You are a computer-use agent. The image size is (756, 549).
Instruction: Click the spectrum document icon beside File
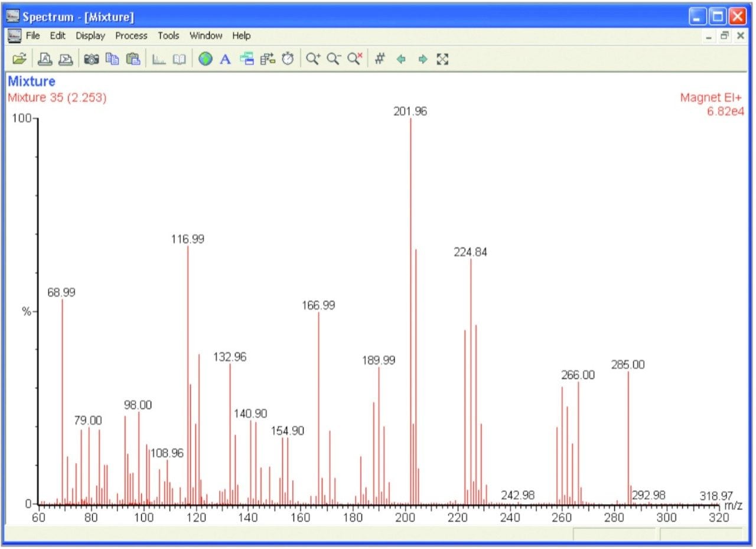(x=14, y=35)
